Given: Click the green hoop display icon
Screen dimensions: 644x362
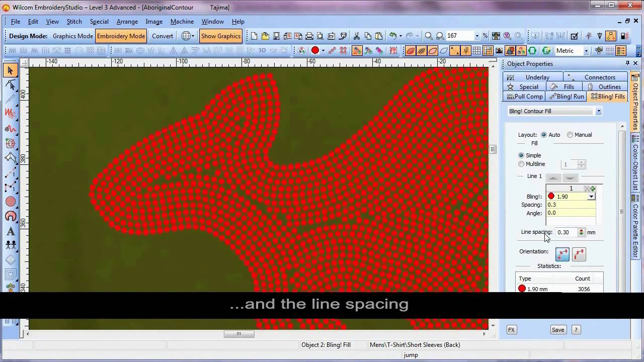Looking at the screenshot, I should tap(532, 50).
